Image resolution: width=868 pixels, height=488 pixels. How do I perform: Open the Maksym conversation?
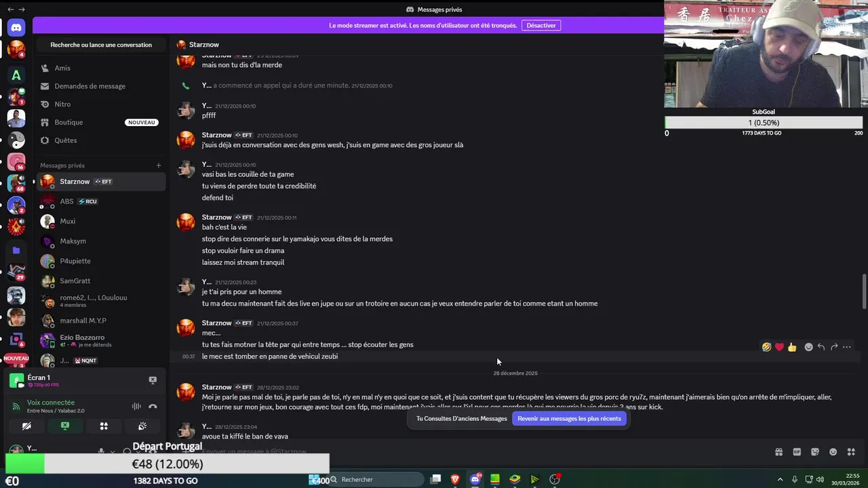click(x=101, y=241)
